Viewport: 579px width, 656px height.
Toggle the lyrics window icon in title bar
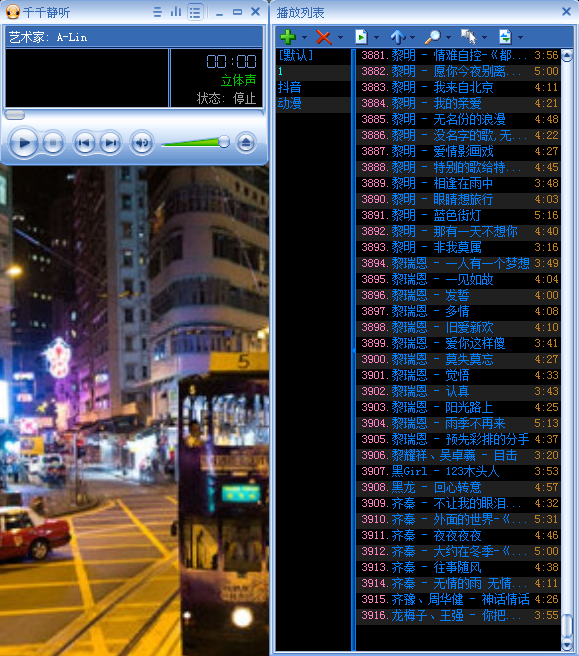[157, 12]
